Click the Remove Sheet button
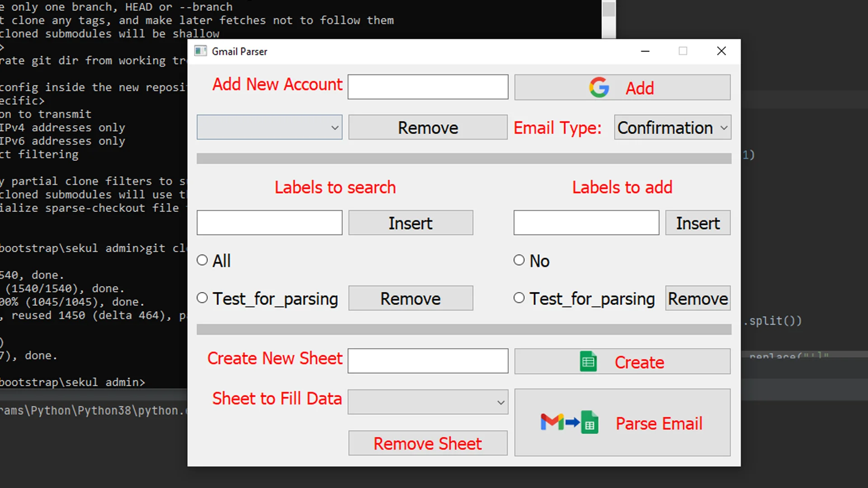This screenshot has width=868, height=488. [x=428, y=443]
